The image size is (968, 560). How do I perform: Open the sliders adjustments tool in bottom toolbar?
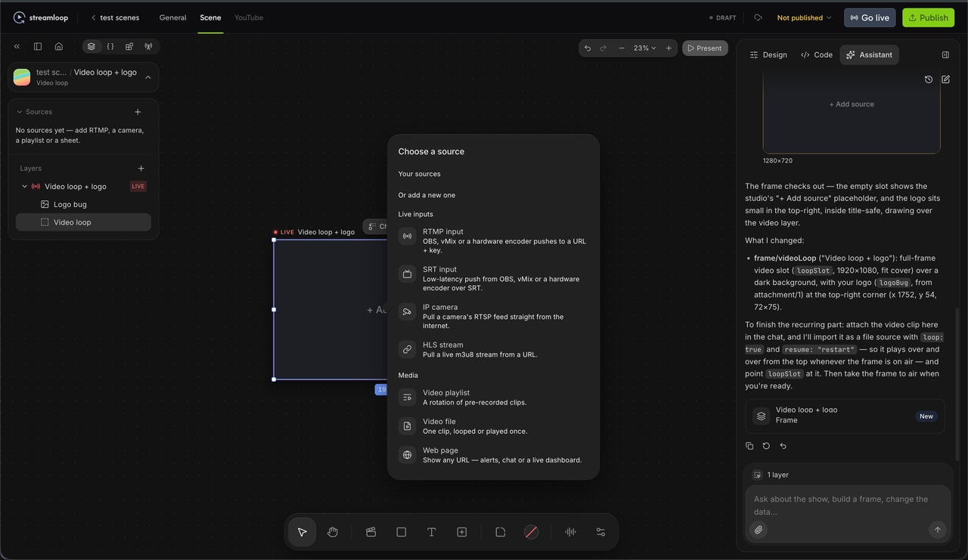600,532
